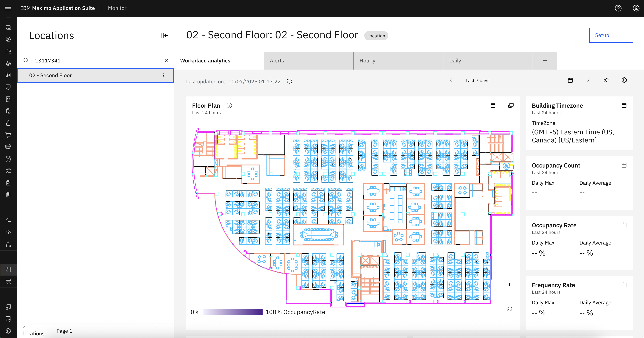Open the Last 7 days date range picker
The width and height of the screenshot is (644, 338).
(519, 81)
